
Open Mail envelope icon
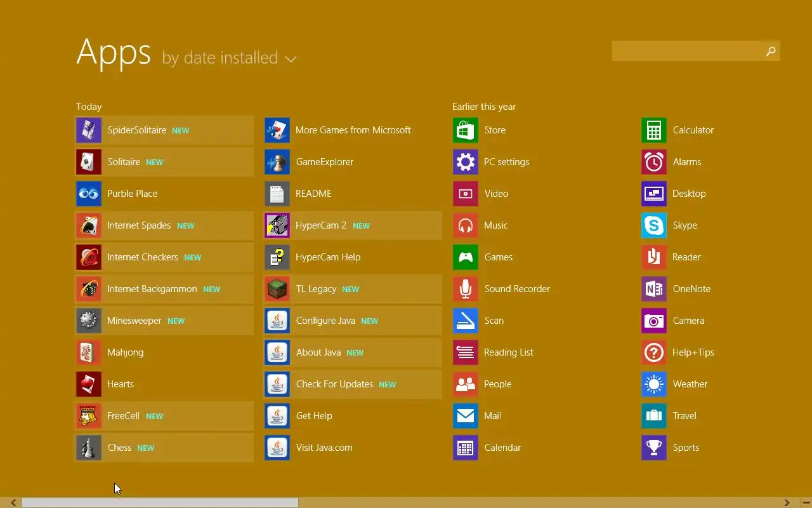[x=466, y=416]
